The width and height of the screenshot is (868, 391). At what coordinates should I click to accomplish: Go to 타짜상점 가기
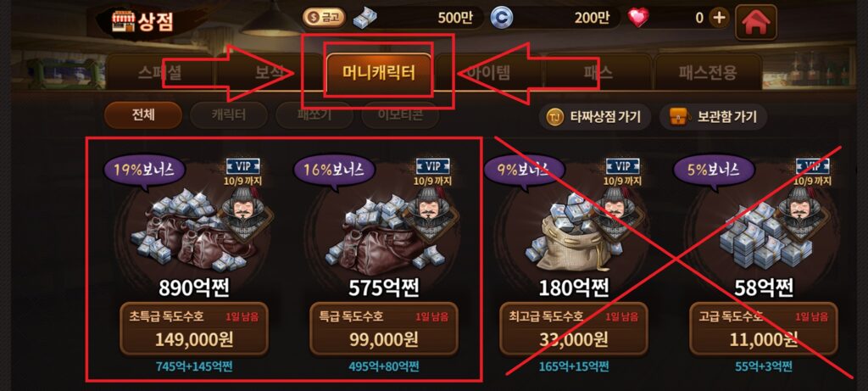coord(594,117)
